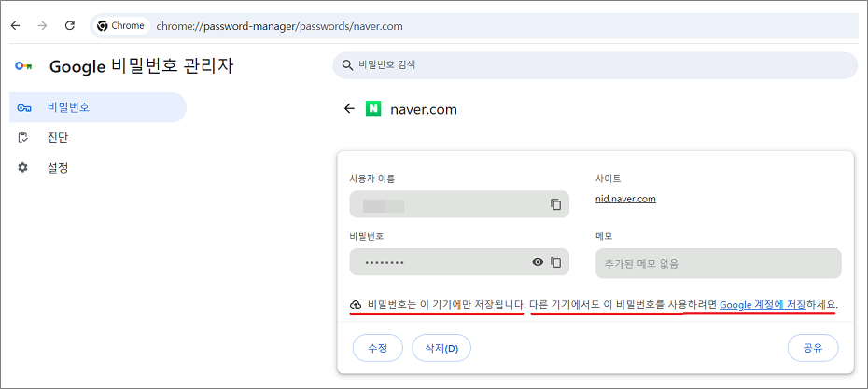The width and height of the screenshot is (868, 389).
Task: Click the 설정 gear icon
Action: coord(23,168)
